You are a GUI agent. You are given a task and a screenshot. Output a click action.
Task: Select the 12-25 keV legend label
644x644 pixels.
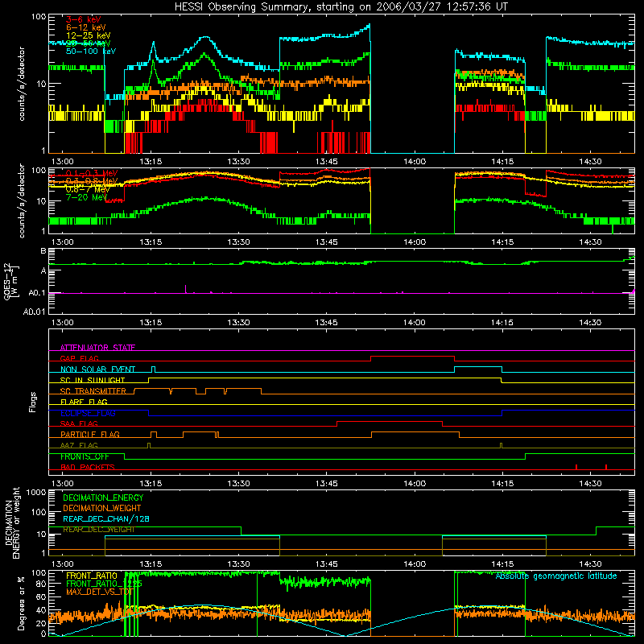[88, 35]
